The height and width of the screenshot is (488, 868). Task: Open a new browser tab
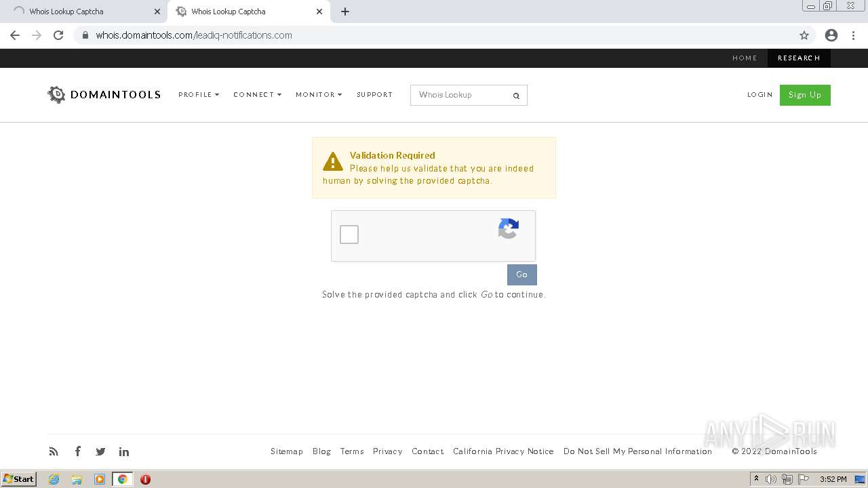click(344, 12)
